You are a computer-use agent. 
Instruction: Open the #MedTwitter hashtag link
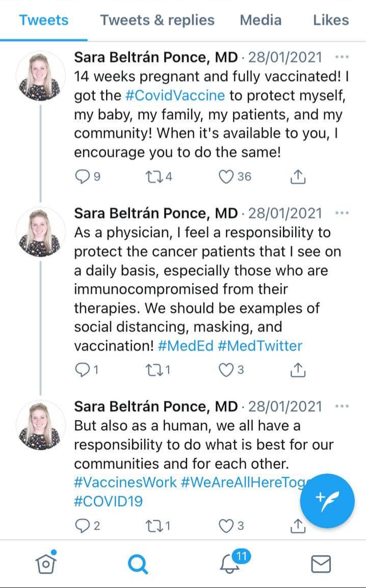[x=260, y=346]
